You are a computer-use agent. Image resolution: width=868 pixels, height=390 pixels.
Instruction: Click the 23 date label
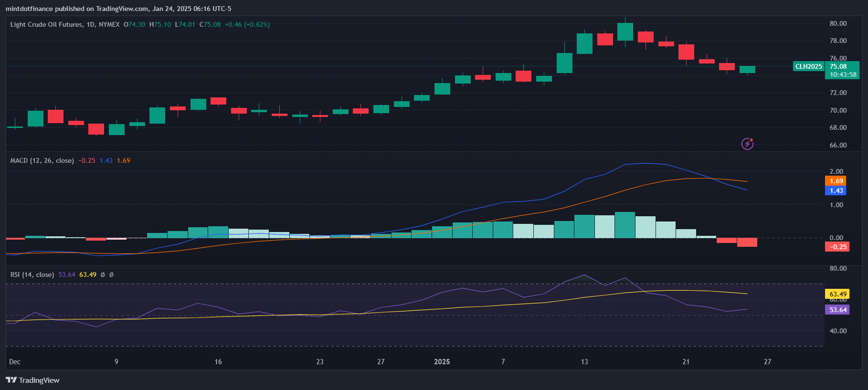(x=320, y=362)
